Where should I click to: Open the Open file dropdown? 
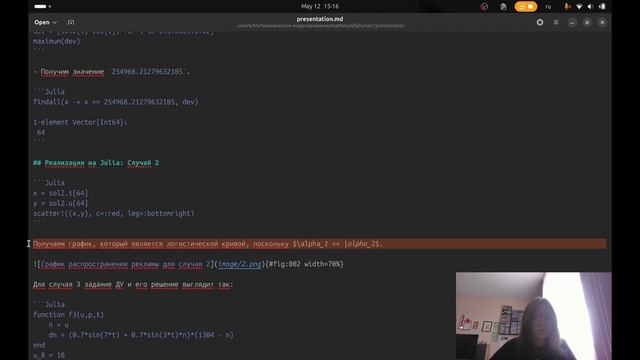click(x=45, y=22)
